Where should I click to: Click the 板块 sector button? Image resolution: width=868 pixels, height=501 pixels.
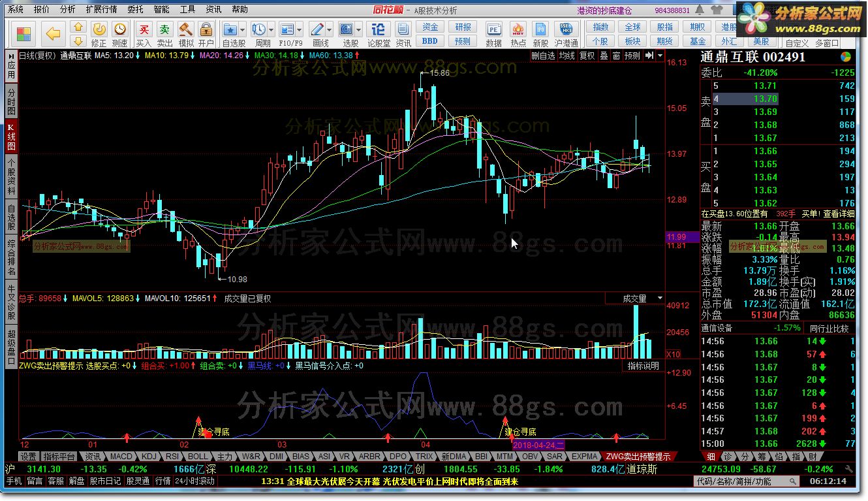pyautogui.click(x=633, y=40)
